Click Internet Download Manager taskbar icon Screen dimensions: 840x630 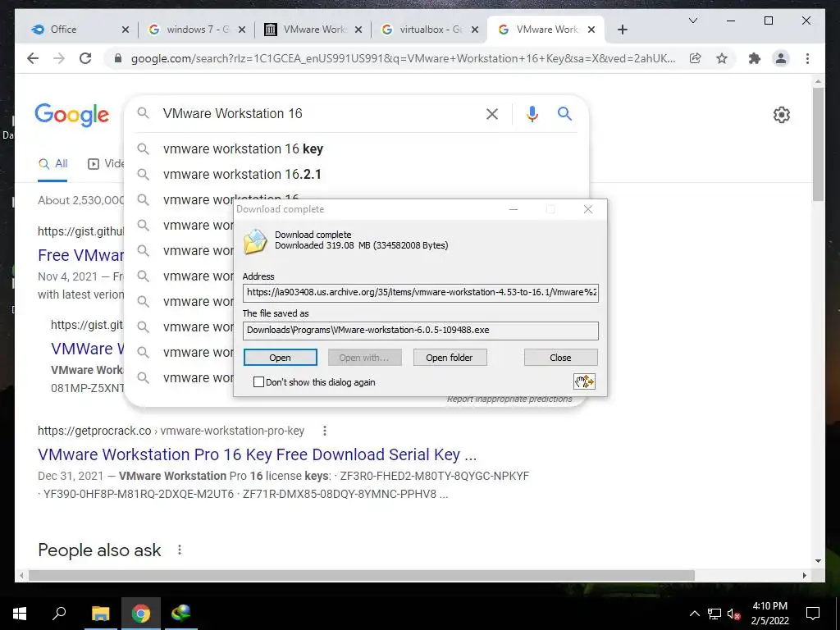pos(181,614)
